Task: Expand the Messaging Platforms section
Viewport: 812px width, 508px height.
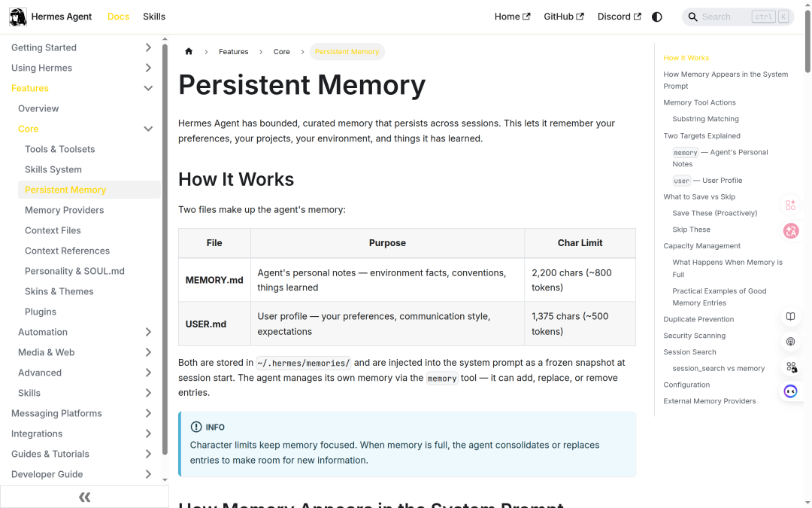Action: (147, 412)
